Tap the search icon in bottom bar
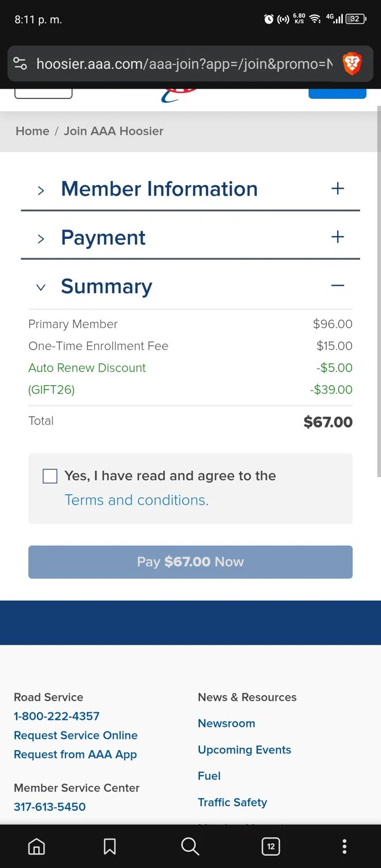This screenshot has width=381, height=868. (190, 847)
